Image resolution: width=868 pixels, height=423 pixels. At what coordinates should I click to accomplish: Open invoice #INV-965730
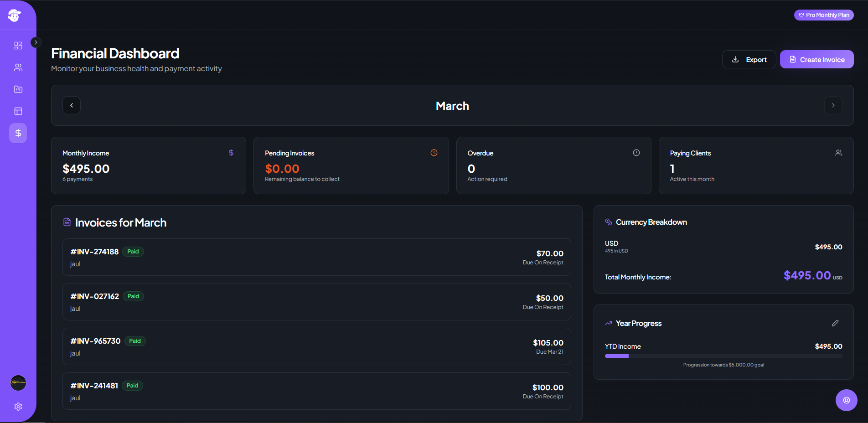coord(317,346)
